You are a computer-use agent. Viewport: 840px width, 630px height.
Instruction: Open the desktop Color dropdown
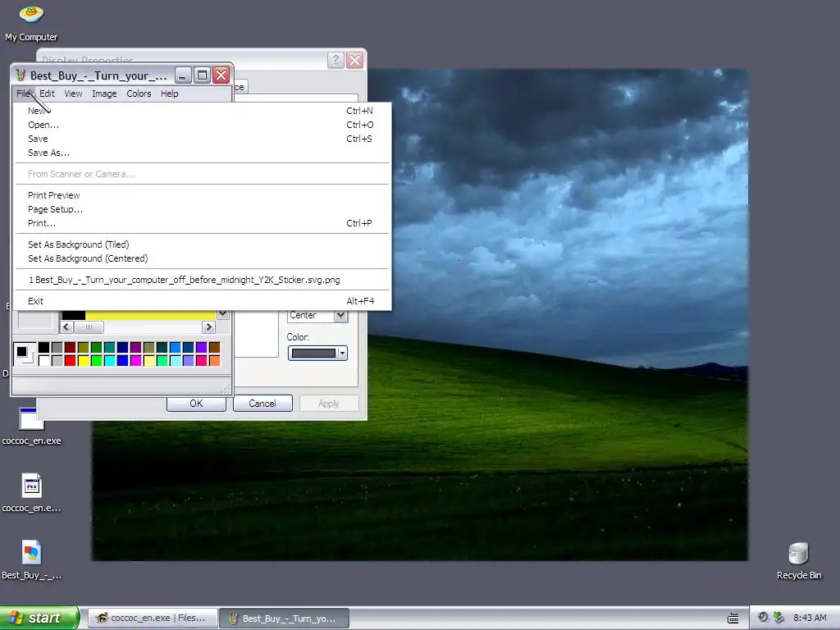[317, 353]
